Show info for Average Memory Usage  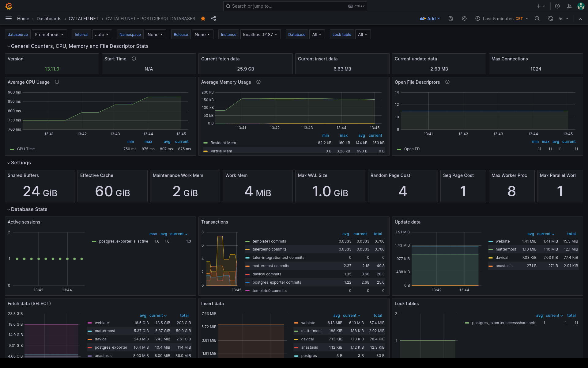[258, 82]
